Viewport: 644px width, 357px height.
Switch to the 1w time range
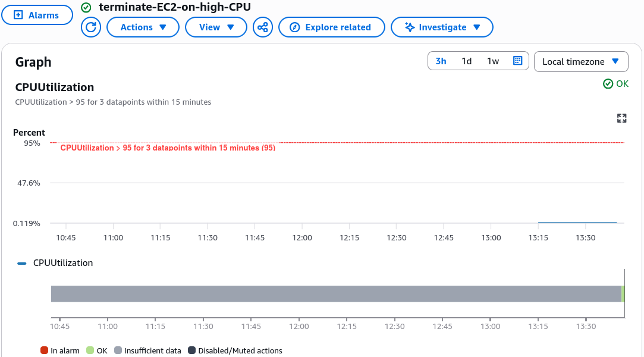pos(493,61)
